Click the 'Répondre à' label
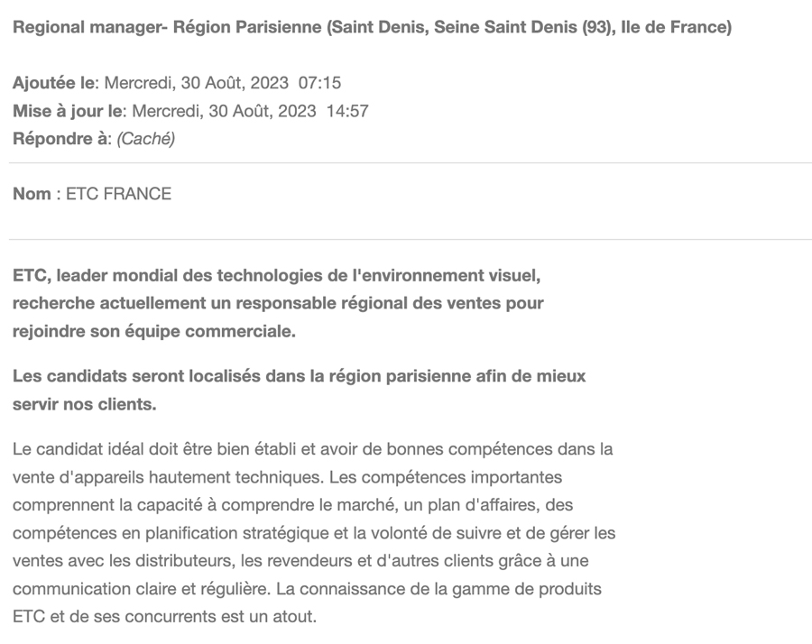 pos(62,139)
